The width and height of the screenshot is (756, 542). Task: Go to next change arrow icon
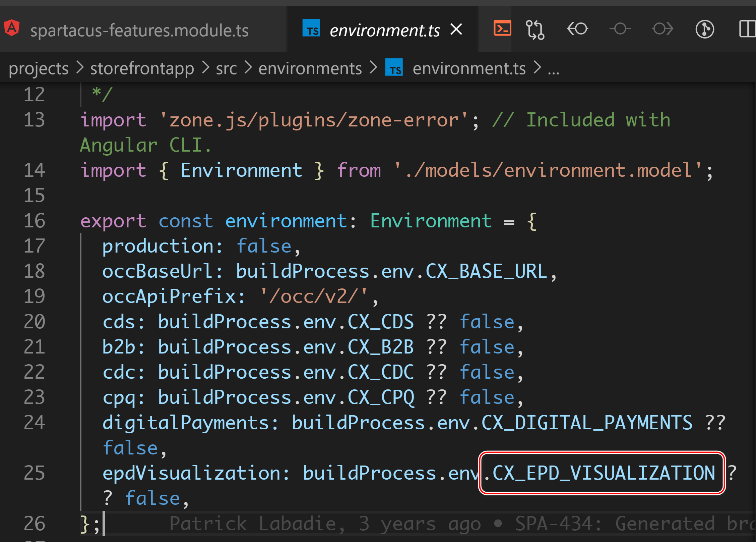[663, 29]
